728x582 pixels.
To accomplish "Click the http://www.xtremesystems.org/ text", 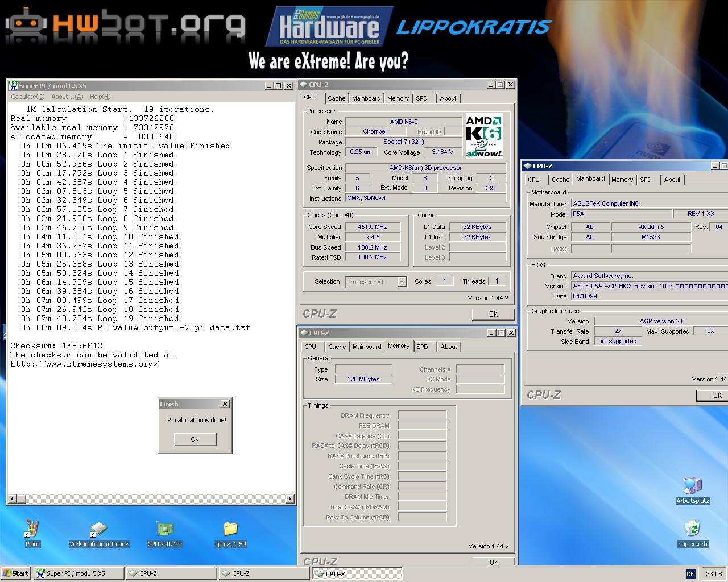I will [x=84, y=364].
